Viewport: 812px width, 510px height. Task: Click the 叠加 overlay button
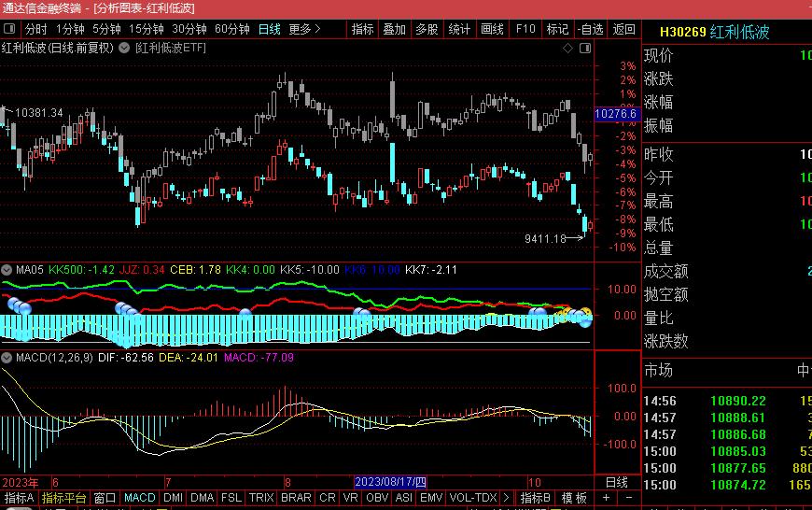point(394,29)
